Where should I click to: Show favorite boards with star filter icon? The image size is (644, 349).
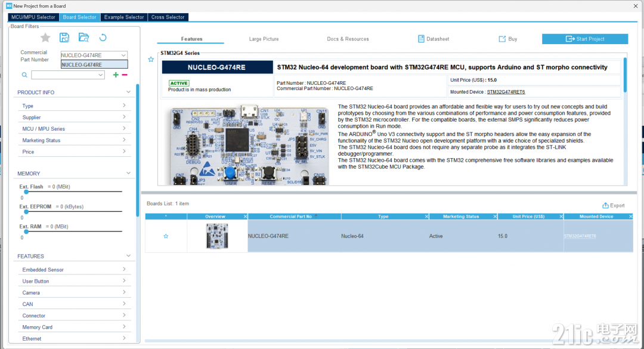(x=45, y=38)
